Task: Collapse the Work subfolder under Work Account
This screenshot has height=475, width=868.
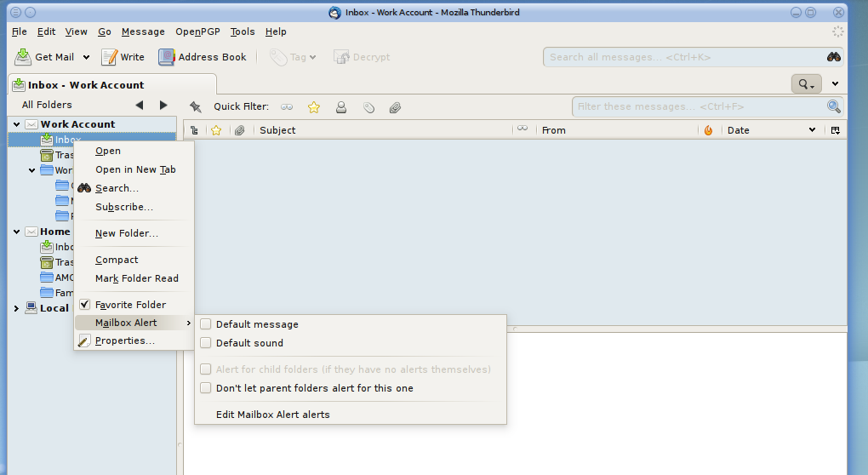Action: click(x=32, y=170)
